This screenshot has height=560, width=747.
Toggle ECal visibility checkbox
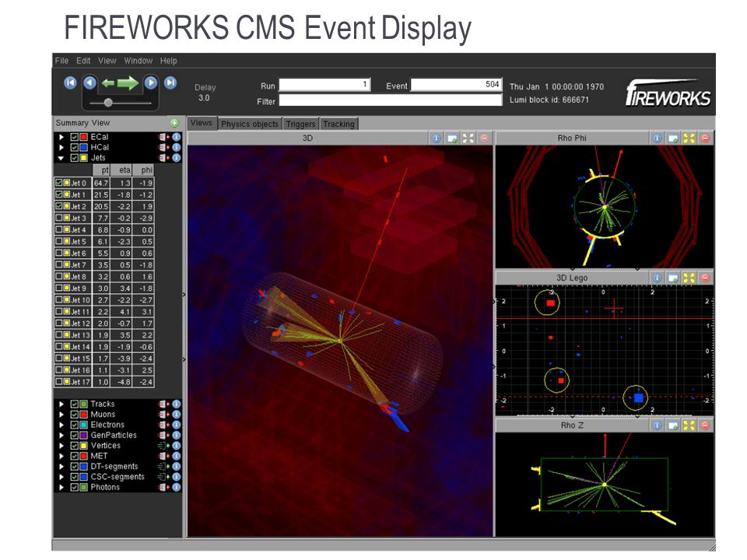pos(75,137)
